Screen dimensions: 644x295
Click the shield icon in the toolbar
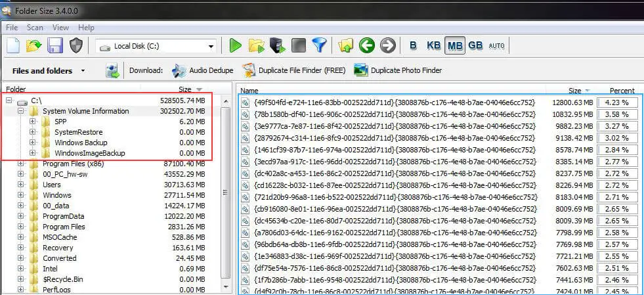(77, 45)
